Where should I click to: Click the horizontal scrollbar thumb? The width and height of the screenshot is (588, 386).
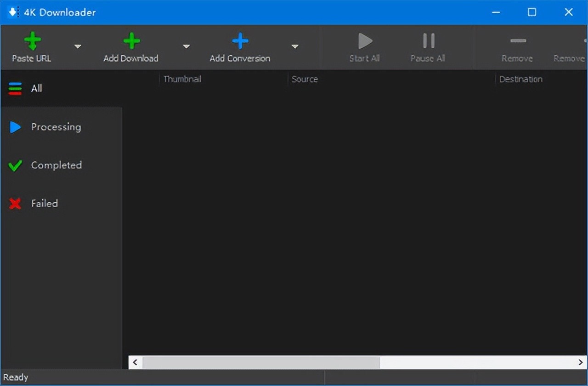pos(261,363)
